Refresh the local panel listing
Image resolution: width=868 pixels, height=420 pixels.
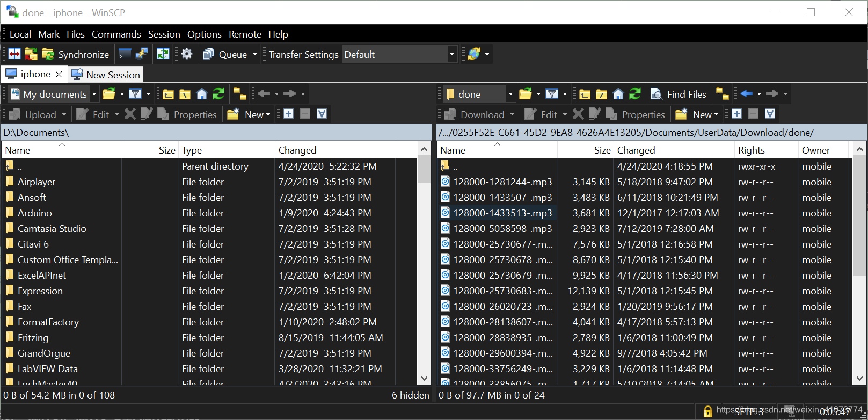tap(218, 94)
